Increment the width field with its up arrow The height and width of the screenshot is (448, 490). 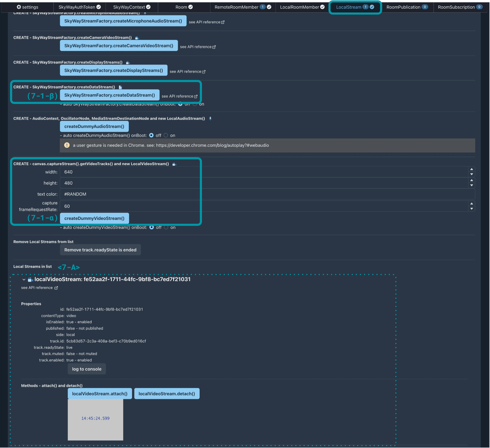(x=471, y=170)
